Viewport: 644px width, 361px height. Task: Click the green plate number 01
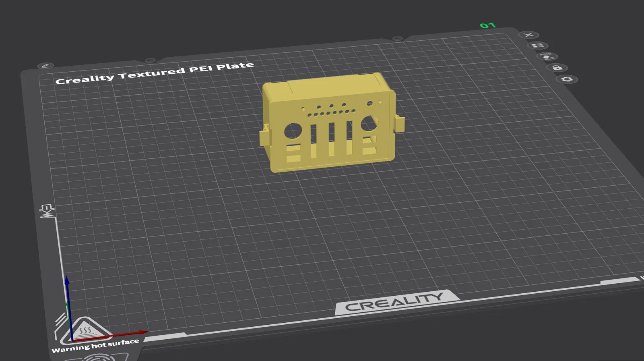(x=487, y=26)
